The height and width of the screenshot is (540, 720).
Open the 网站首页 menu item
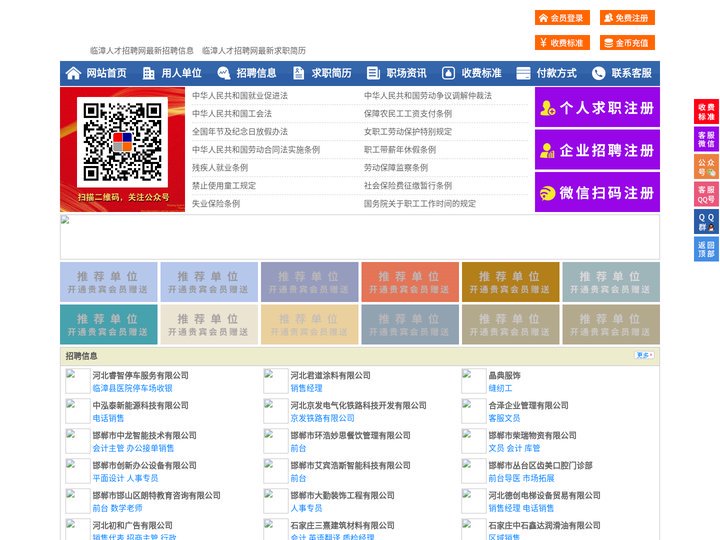click(x=107, y=73)
